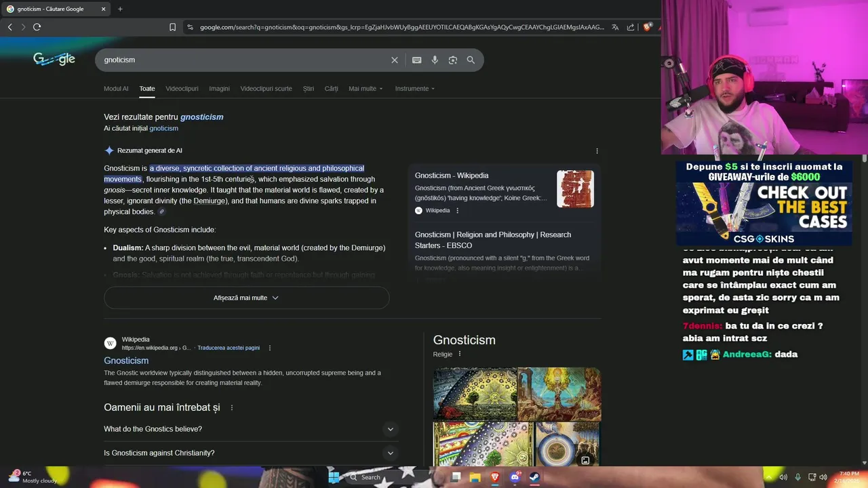The height and width of the screenshot is (488, 868).
Task: Open taskbar Search box
Action: [387, 477]
